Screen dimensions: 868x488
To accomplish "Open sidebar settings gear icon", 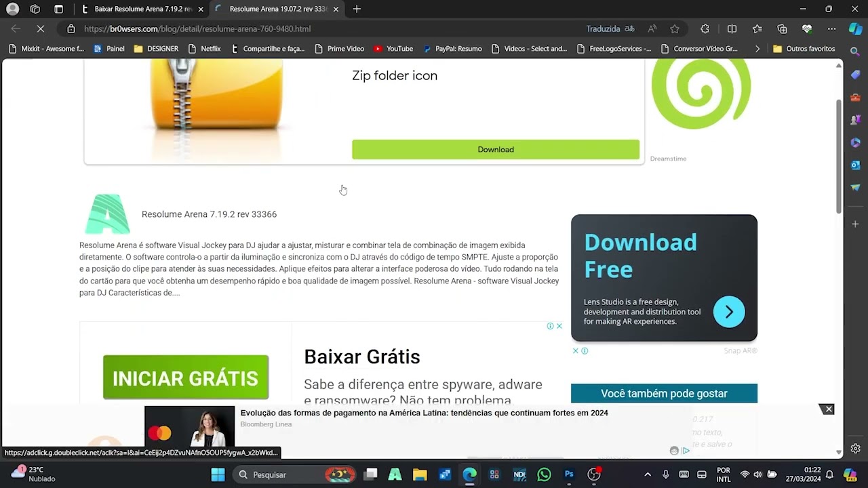I will pyautogui.click(x=855, y=449).
